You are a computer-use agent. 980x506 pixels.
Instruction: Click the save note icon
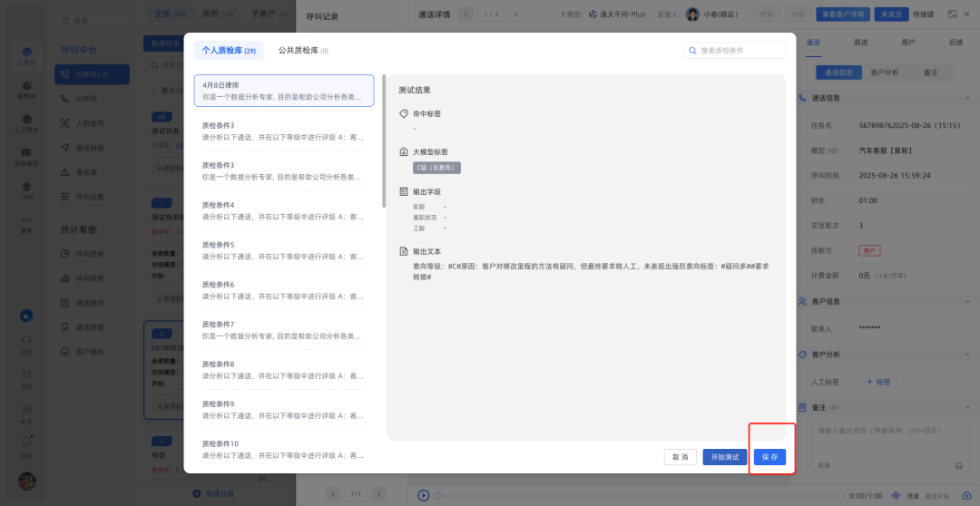point(958,465)
